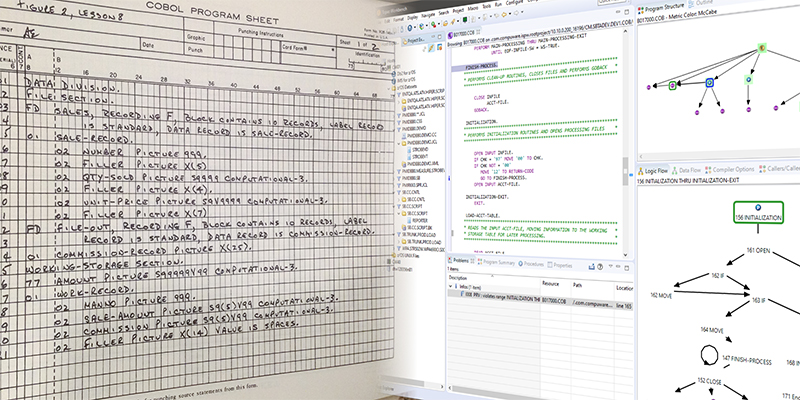Click the root node in Program Structure
The width and height of the screenshot is (800, 400).
[761, 47]
